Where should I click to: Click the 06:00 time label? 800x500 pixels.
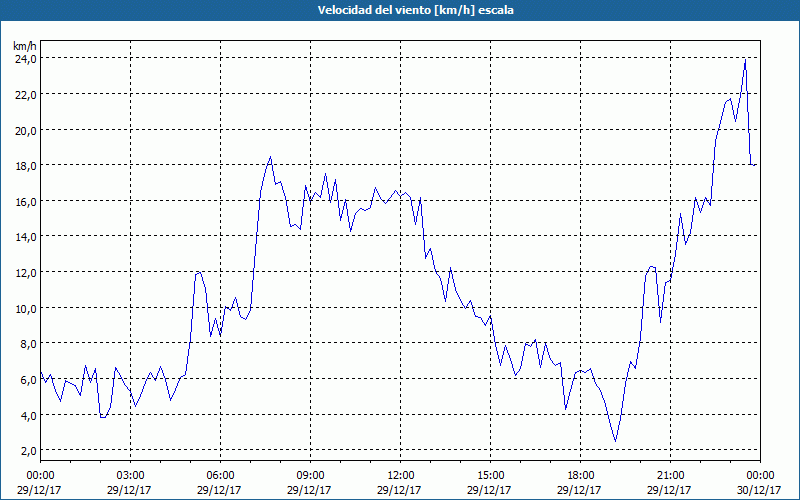pos(220,476)
